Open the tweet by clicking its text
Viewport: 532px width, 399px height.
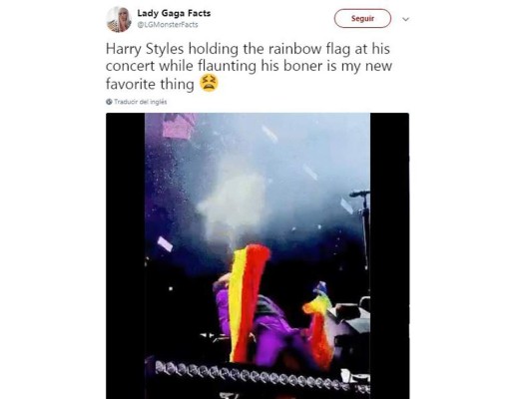(249, 66)
